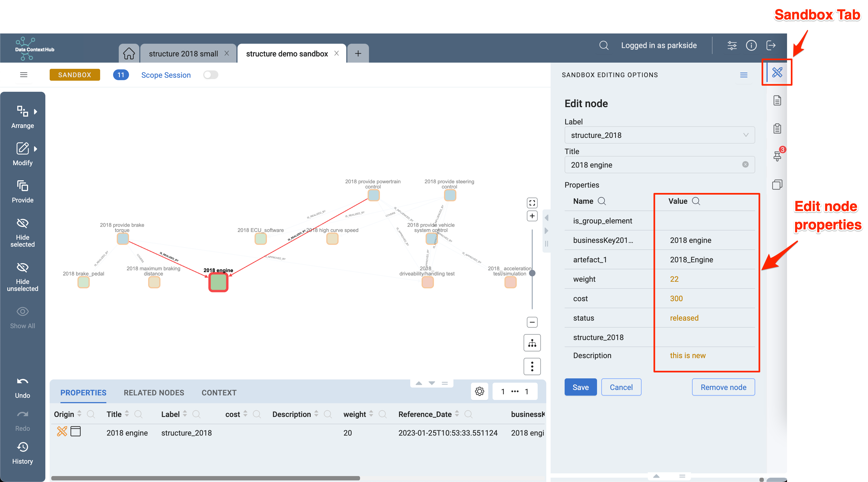Click the Scope Session link
This screenshot has height=482, width=868.
point(166,75)
